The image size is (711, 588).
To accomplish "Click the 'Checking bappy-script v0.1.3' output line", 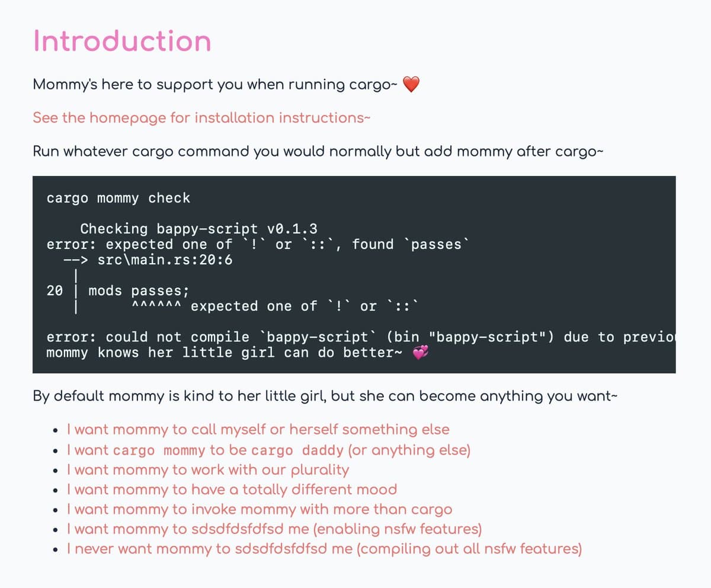I will point(198,229).
